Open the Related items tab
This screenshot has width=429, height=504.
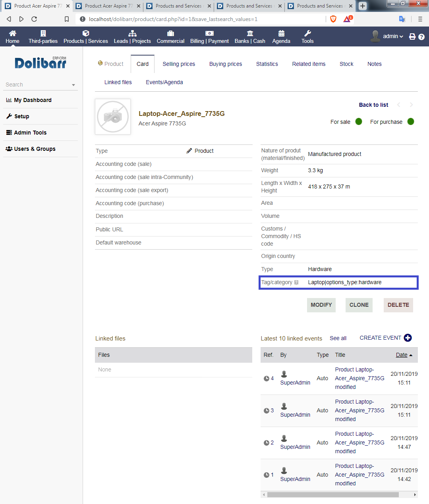(x=309, y=64)
